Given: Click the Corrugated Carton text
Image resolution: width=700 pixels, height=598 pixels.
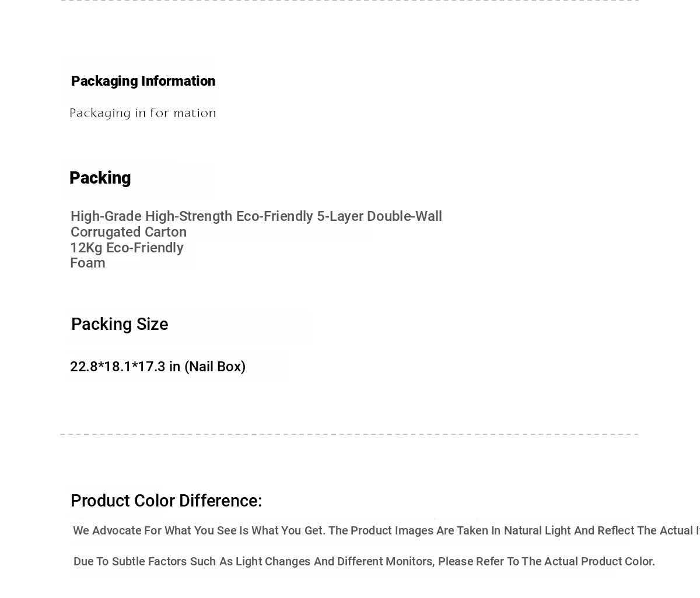Looking at the screenshot, I should (x=128, y=232).
